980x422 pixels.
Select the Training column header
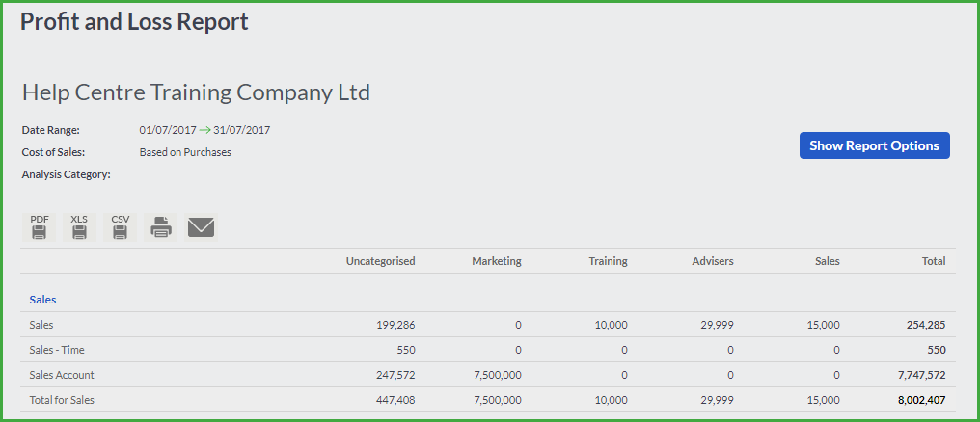pyautogui.click(x=608, y=261)
